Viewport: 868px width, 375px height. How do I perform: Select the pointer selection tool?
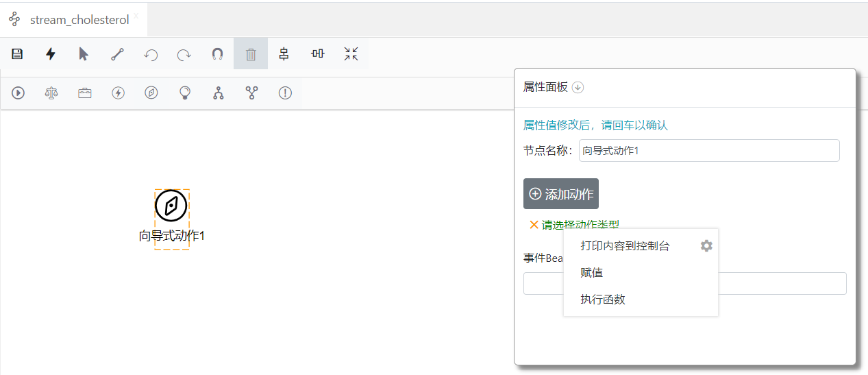pyautogui.click(x=84, y=54)
